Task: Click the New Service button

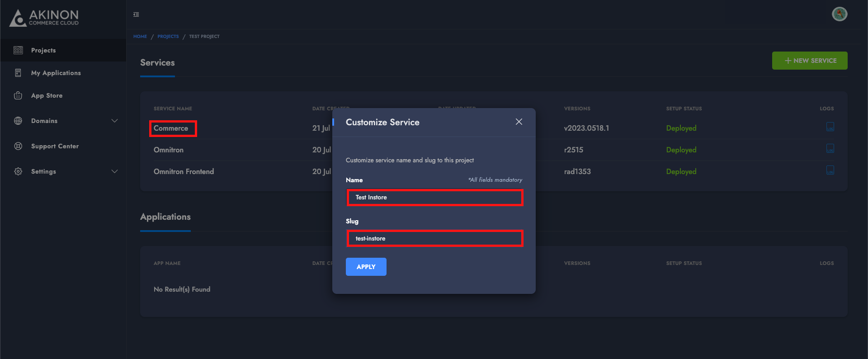Action: coord(809,61)
